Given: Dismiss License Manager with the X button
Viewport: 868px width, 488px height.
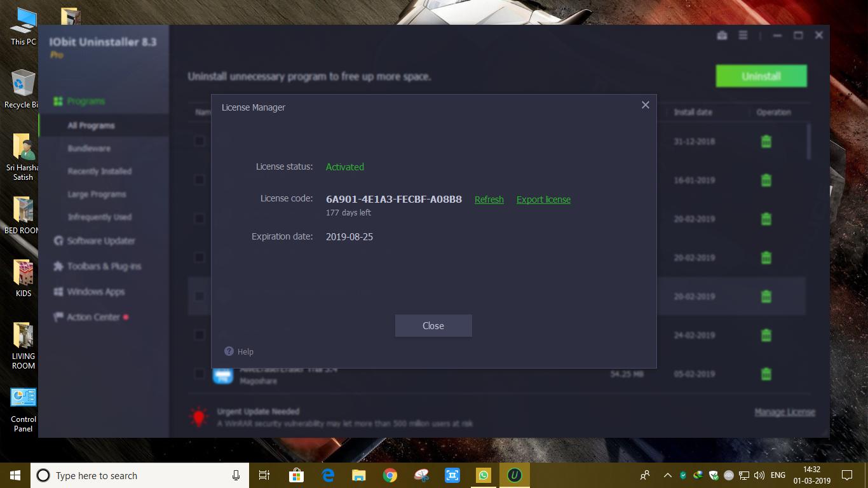Looking at the screenshot, I should [645, 105].
